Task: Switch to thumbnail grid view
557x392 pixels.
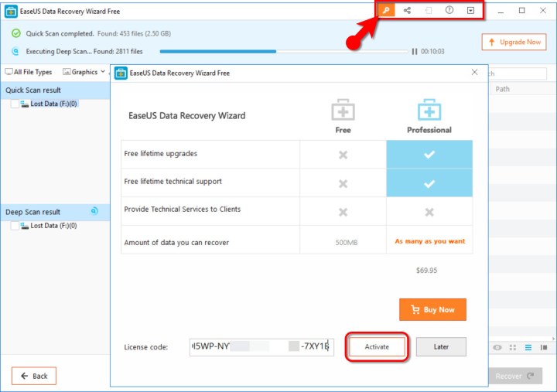Action: [513, 348]
